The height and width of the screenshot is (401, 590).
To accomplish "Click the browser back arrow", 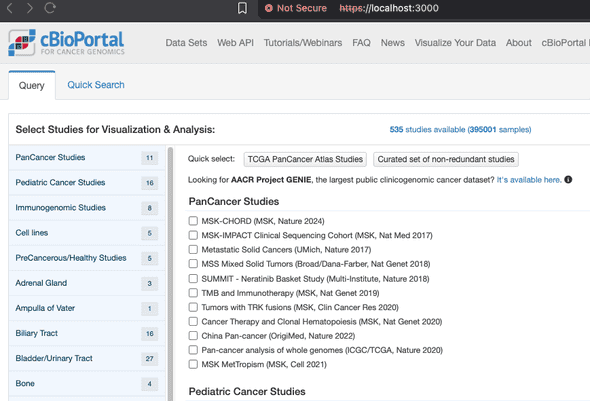I will tap(10, 8).
